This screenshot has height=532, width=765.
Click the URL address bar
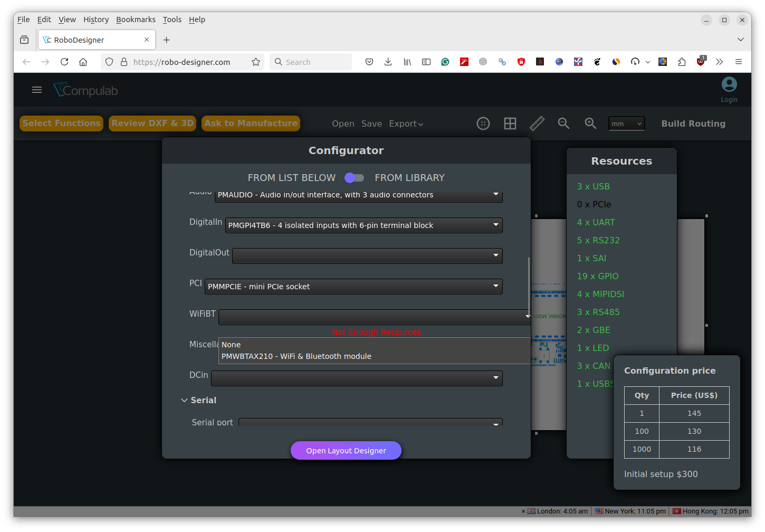(182, 62)
